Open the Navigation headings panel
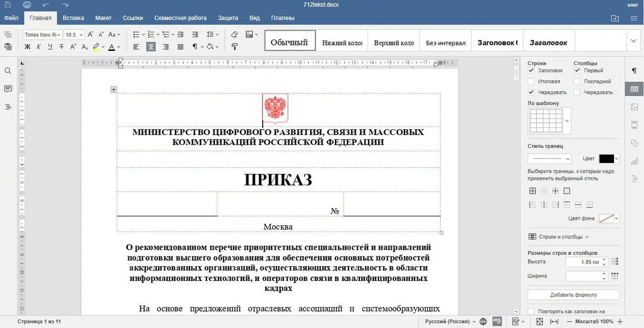This screenshot has width=644, height=328. [x=8, y=107]
